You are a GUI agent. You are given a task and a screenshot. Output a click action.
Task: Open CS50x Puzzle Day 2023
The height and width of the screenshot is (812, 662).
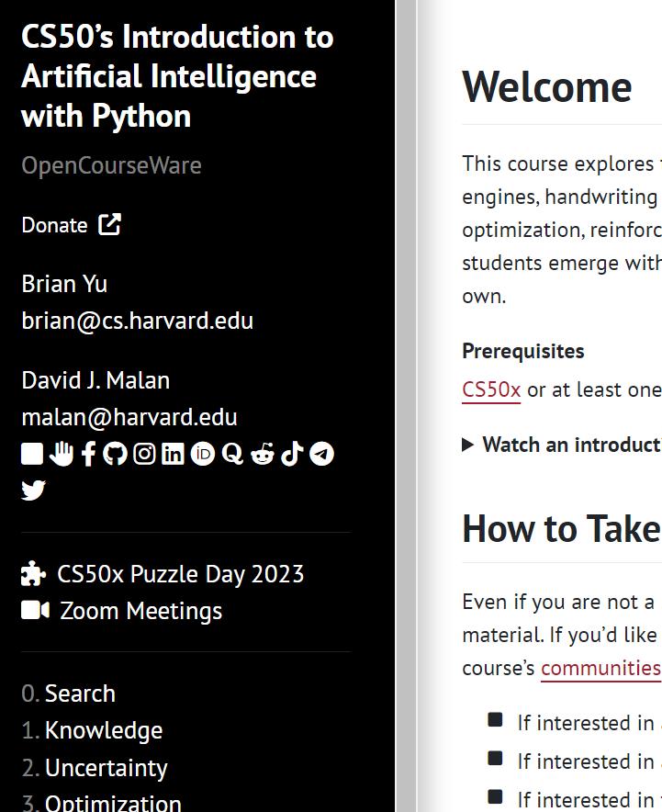179,574
